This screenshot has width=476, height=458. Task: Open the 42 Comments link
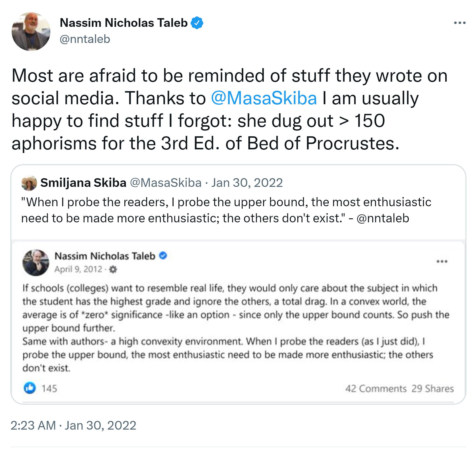click(376, 388)
